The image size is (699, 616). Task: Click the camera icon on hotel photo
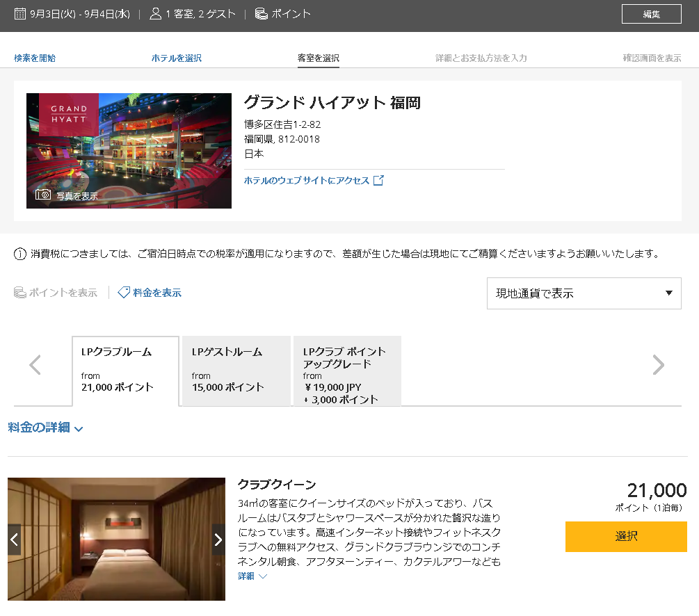(43, 195)
